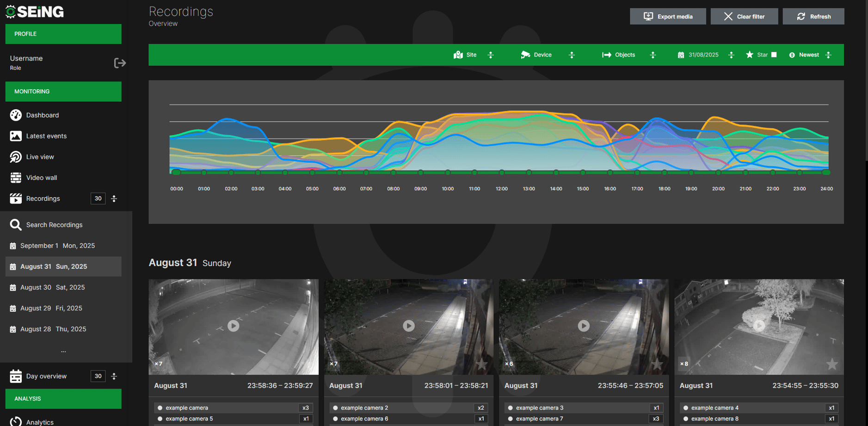
Task: Open the Device filter using the camera icon
Action: [526, 55]
